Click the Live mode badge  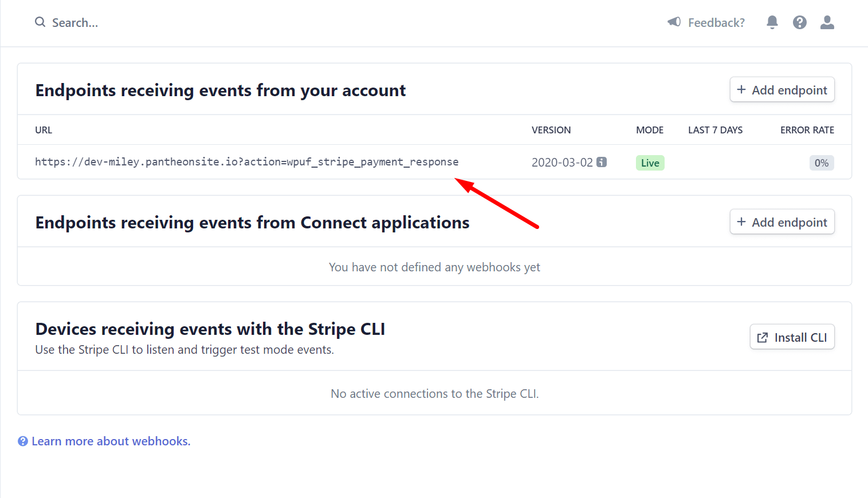click(x=650, y=163)
